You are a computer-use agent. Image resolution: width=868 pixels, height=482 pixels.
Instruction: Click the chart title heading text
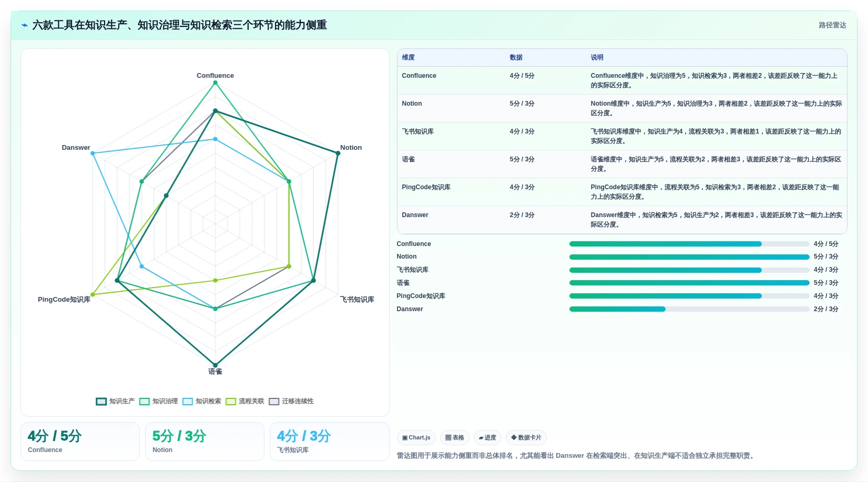[179, 25]
